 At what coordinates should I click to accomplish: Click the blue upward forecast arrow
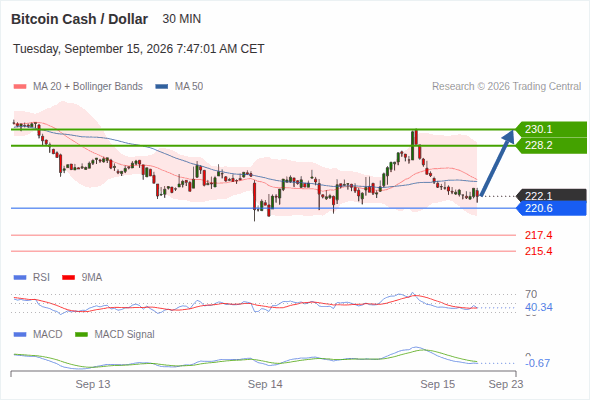(x=497, y=163)
